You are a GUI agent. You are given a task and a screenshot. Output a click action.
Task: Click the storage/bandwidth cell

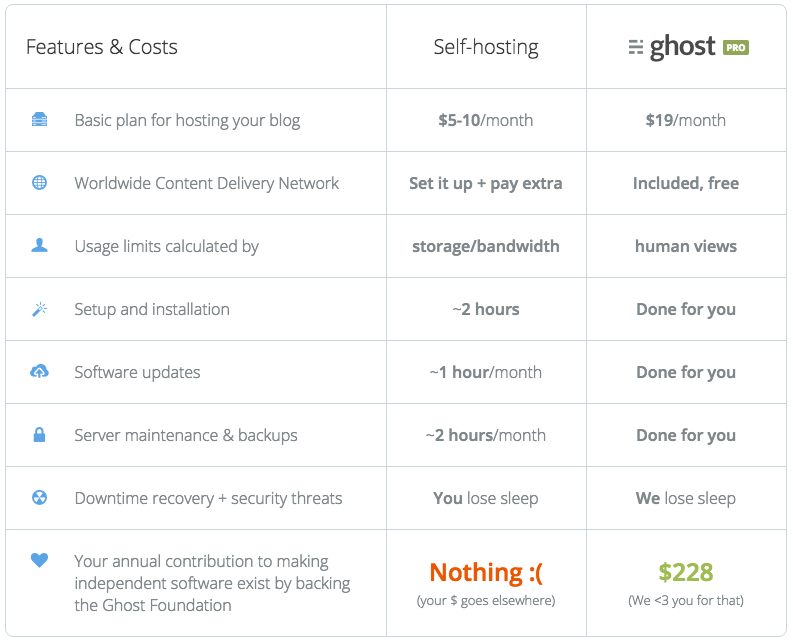click(486, 246)
